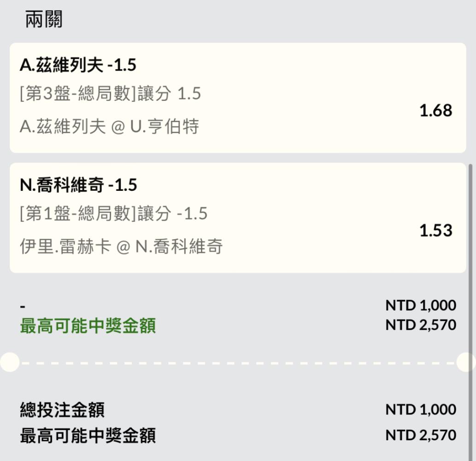The width and height of the screenshot is (476, 461).
Task: Click the vertical scrollbar on the right edge
Action: tap(470, 310)
